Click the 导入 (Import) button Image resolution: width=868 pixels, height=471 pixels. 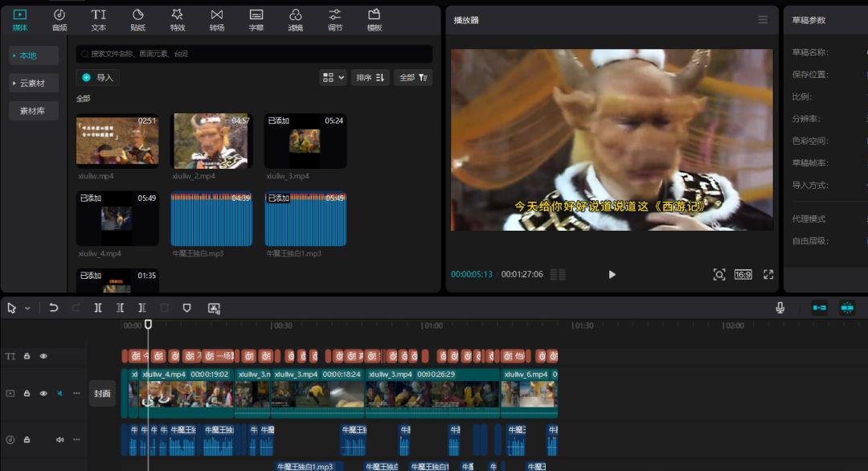[99, 77]
